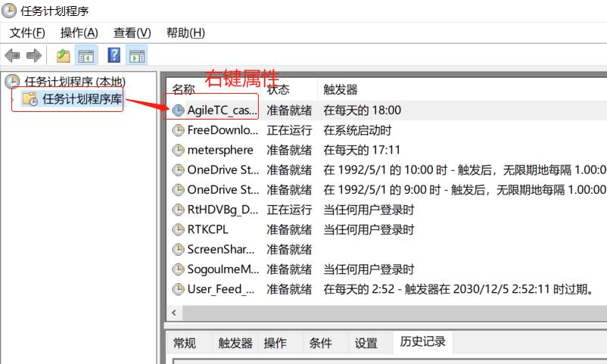This screenshot has width=607, height=364.
Task: Select the metersphere task name
Action: (220, 150)
